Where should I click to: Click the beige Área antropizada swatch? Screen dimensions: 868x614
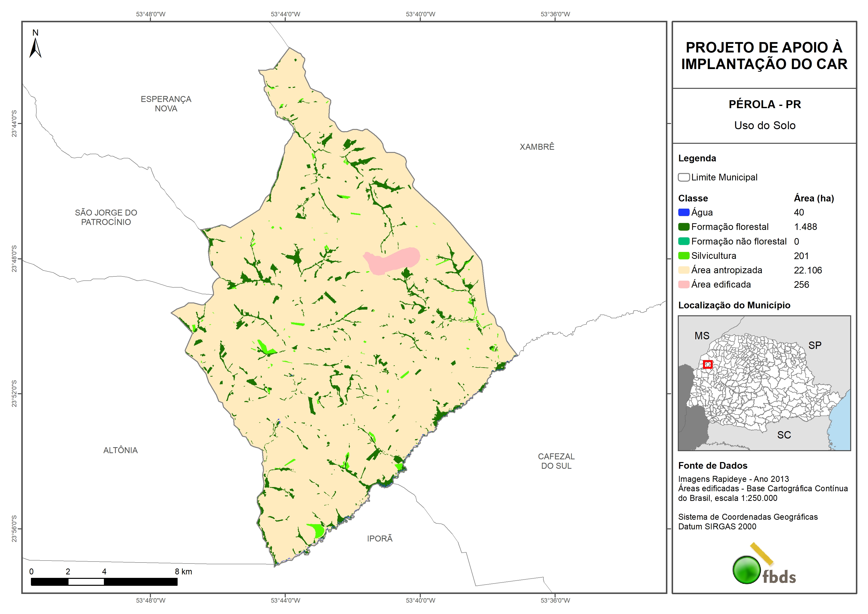click(x=683, y=270)
